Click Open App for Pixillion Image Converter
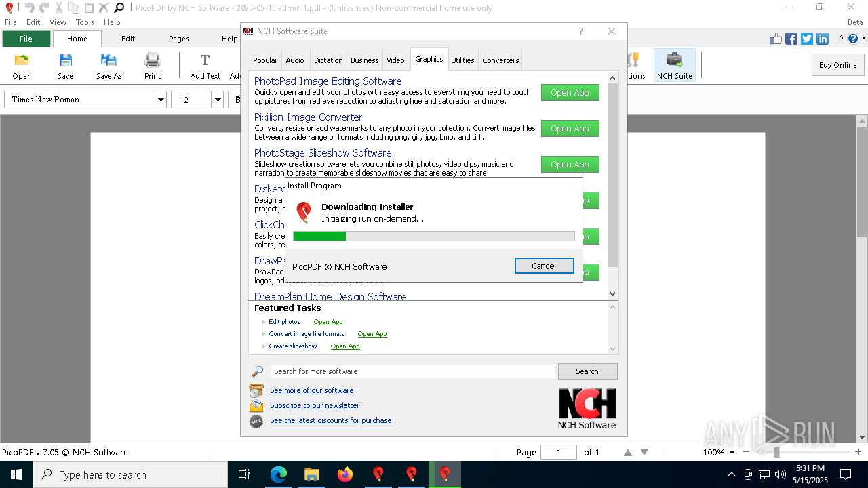 pyautogui.click(x=570, y=128)
